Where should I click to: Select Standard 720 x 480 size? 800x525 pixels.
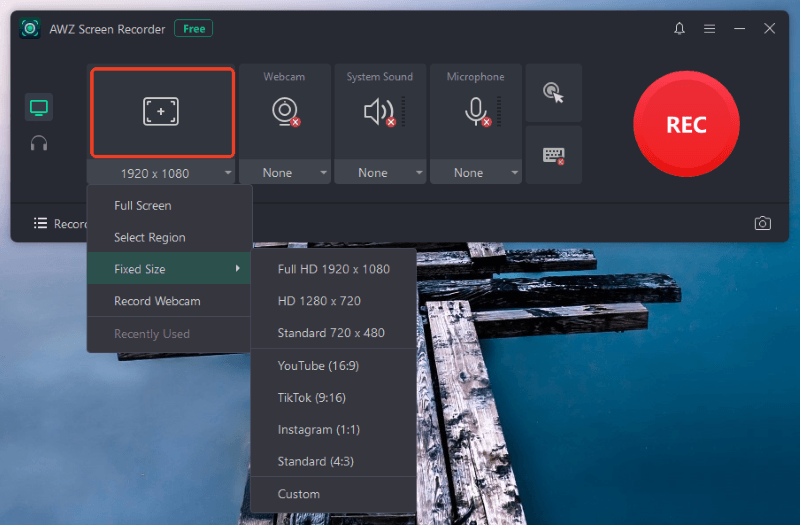click(334, 333)
